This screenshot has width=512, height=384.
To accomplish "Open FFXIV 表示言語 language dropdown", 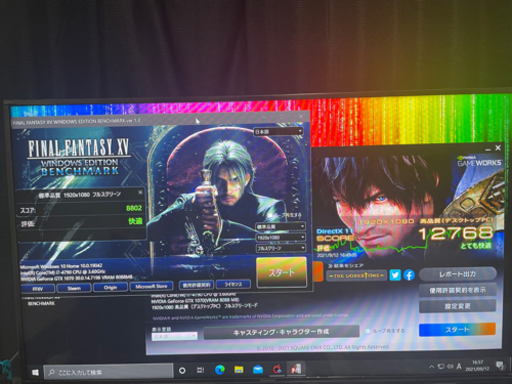I will click(175, 336).
